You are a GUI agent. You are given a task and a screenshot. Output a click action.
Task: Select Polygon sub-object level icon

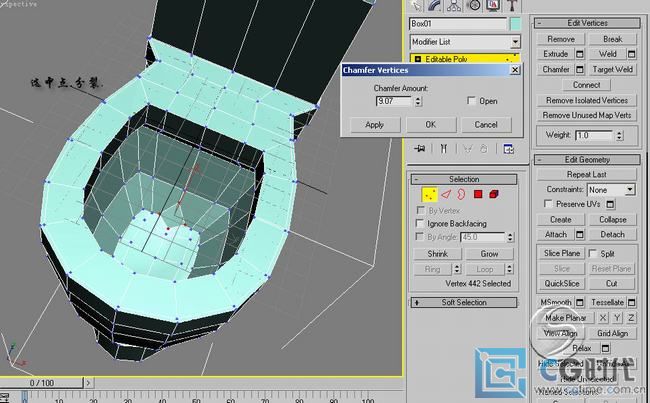point(478,194)
